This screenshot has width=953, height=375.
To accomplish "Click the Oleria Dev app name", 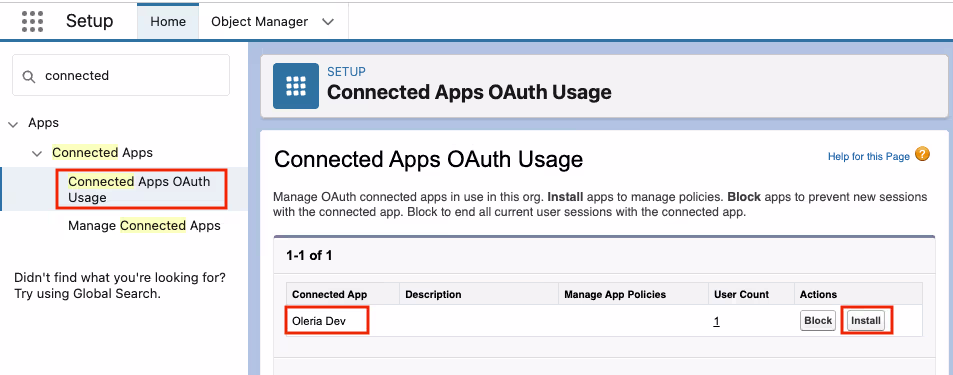I will click(318, 321).
